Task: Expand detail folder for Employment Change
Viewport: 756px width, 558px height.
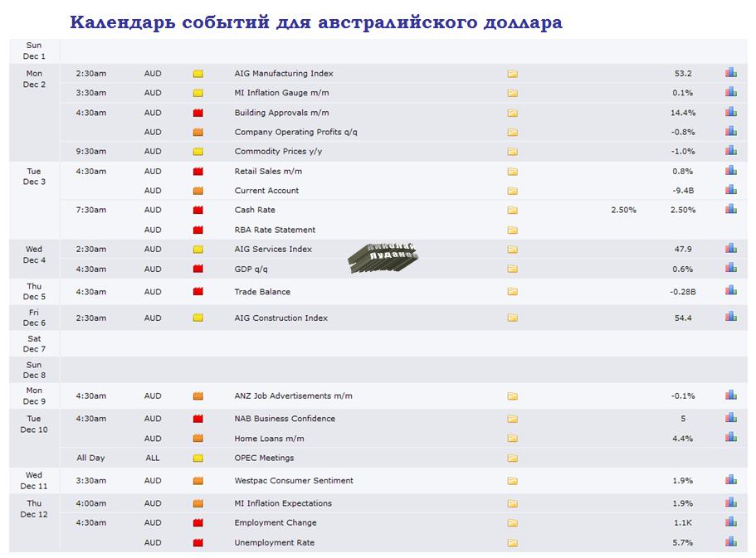Action: pyautogui.click(x=512, y=523)
